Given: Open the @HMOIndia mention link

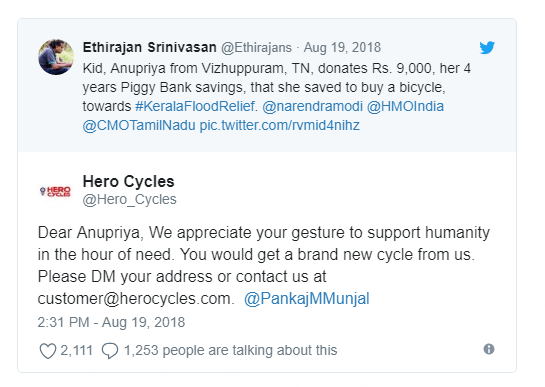Looking at the screenshot, I should tap(405, 106).
